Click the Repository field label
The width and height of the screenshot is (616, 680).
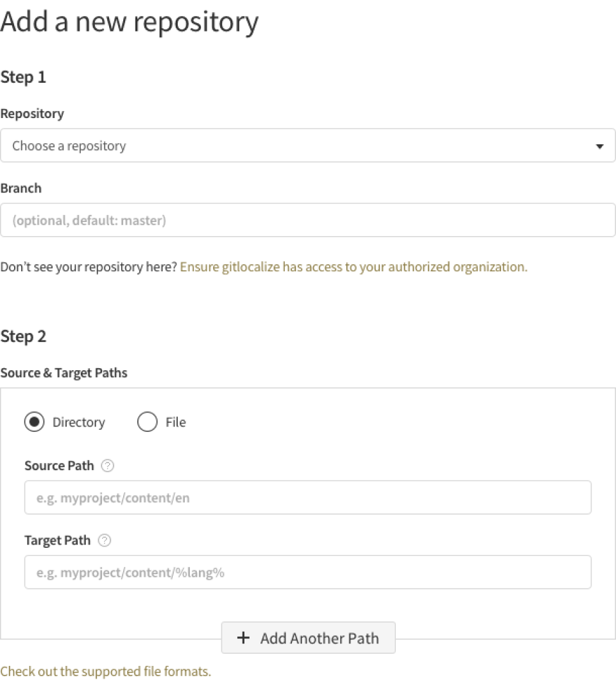click(31, 114)
